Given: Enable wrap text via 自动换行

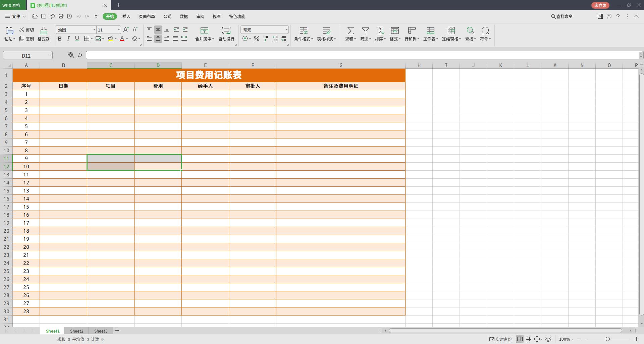Looking at the screenshot, I should click(x=226, y=34).
